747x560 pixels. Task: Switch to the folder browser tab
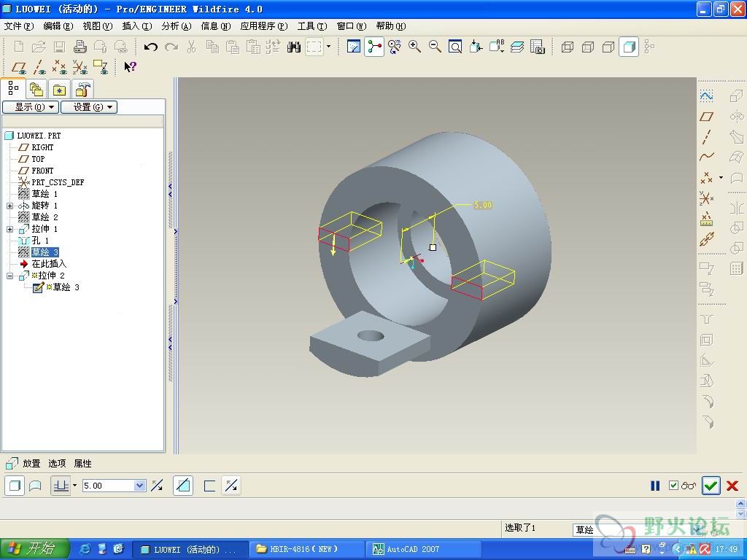click(36, 89)
